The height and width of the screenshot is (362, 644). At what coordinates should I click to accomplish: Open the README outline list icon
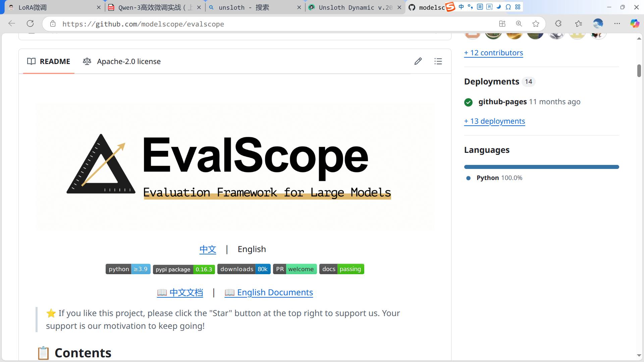coord(438,61)
